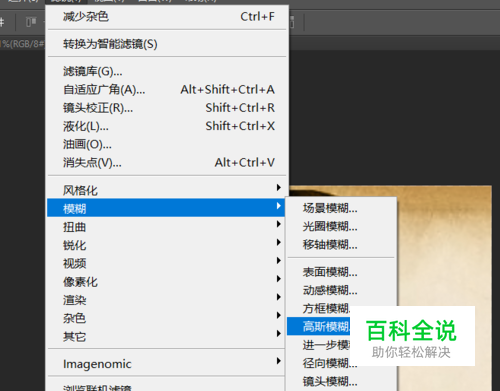Image resolution: width=500 pixels, height=391 pixels.
Task: Select 转换为智能滤镜(S) menu entry
Action: [166, 44]
